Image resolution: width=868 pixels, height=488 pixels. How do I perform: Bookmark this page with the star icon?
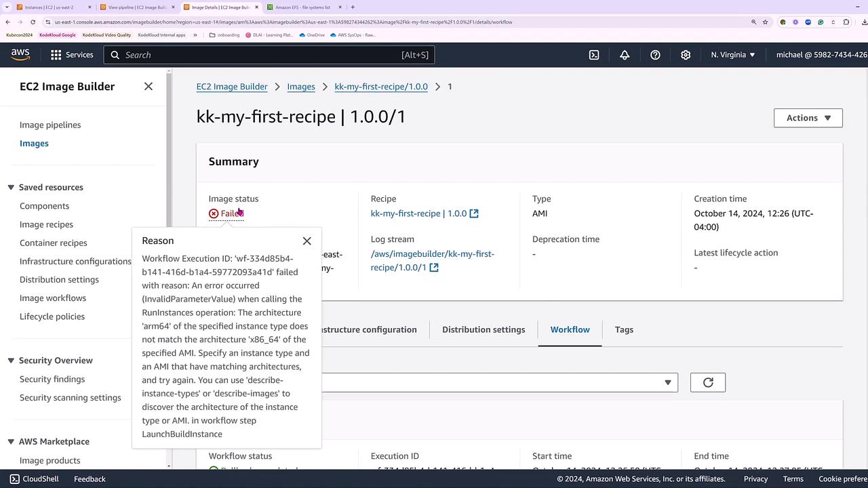tap(766, 22)
